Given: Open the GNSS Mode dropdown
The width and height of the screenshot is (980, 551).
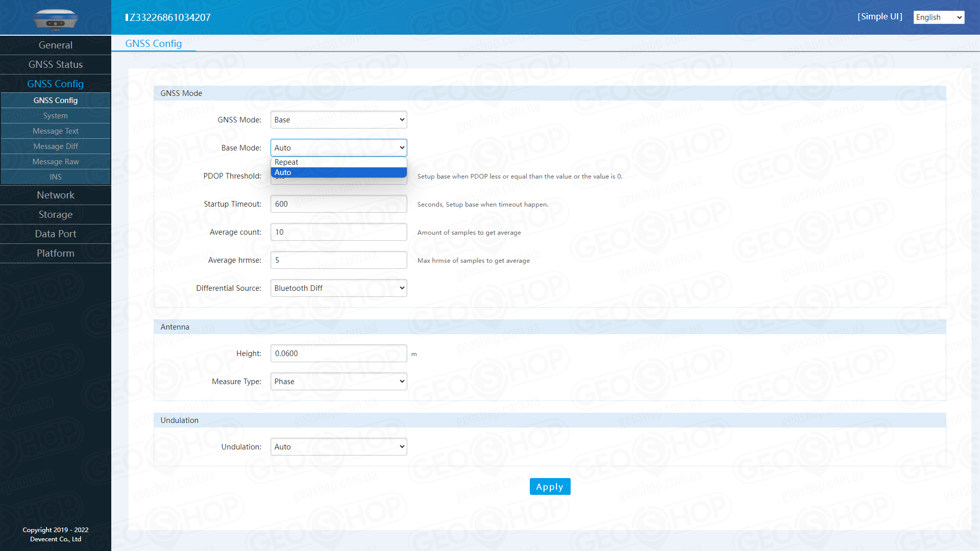Looking at the screenshot, I should (x=338, y=120).
